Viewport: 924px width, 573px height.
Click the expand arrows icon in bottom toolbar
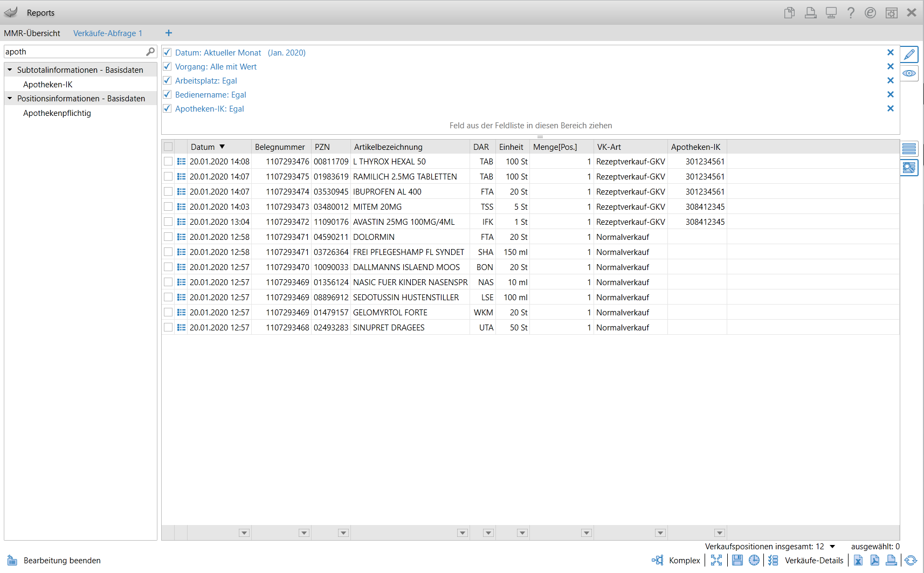coord(716,560)
